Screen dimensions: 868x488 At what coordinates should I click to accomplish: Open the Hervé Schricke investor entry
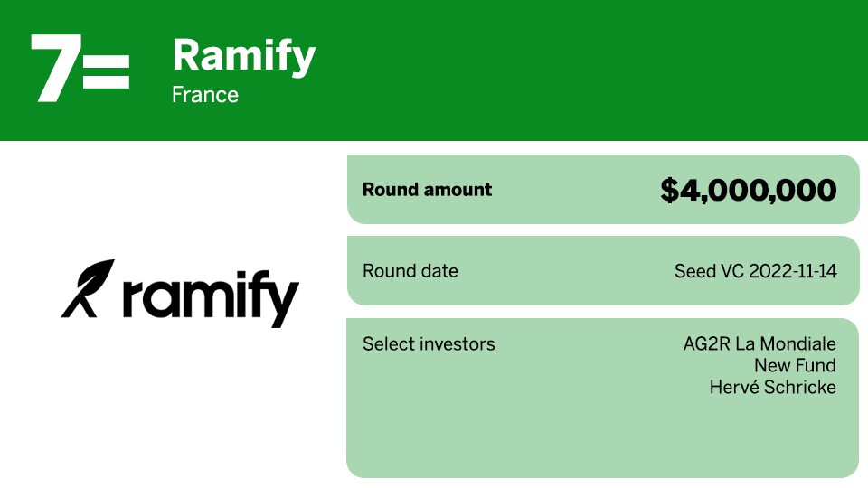(773, 388)
